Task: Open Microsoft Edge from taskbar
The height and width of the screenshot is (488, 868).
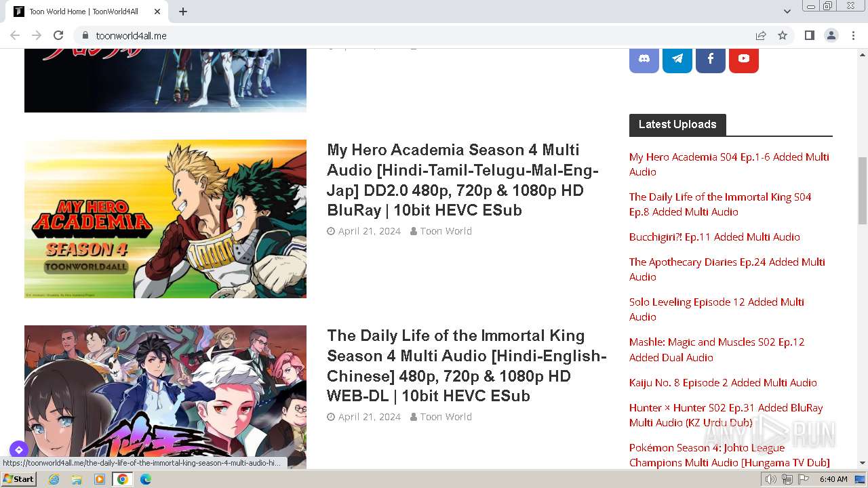Action: coord(146,479)
